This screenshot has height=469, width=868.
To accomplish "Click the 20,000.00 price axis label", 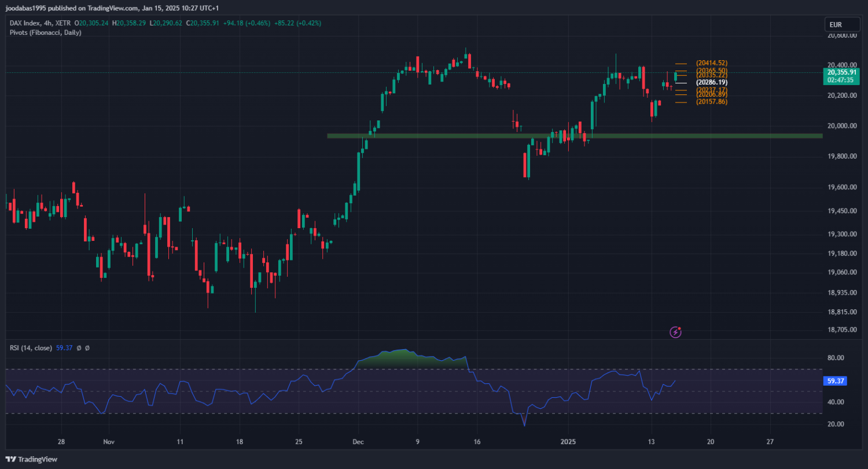I will 841,126.
